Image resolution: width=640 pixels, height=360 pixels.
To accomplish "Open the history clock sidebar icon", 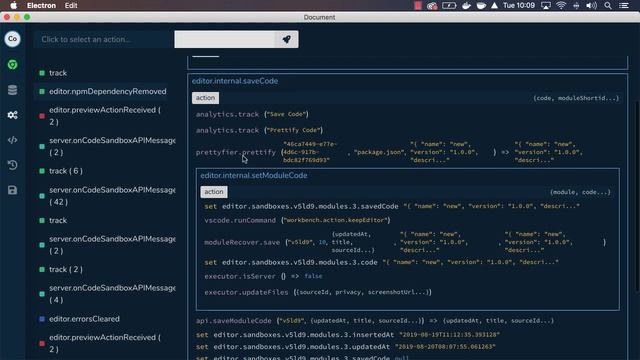I will point(13,165).
